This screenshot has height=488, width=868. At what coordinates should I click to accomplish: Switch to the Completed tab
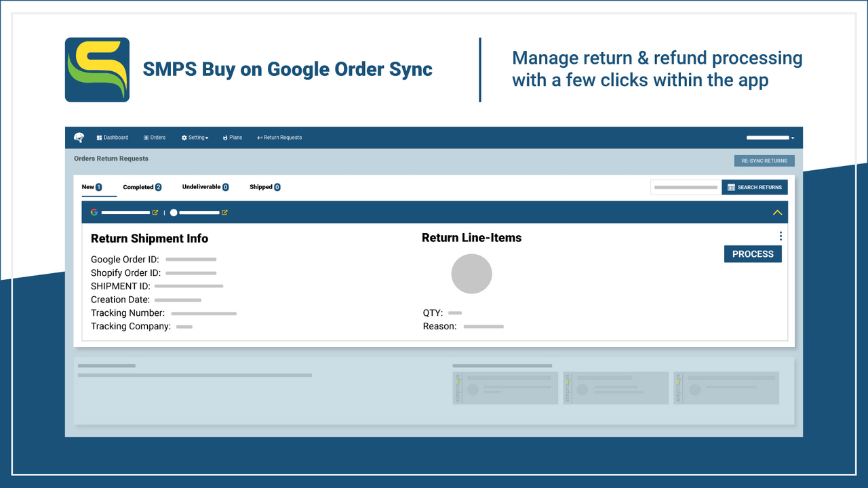[141, 186]
